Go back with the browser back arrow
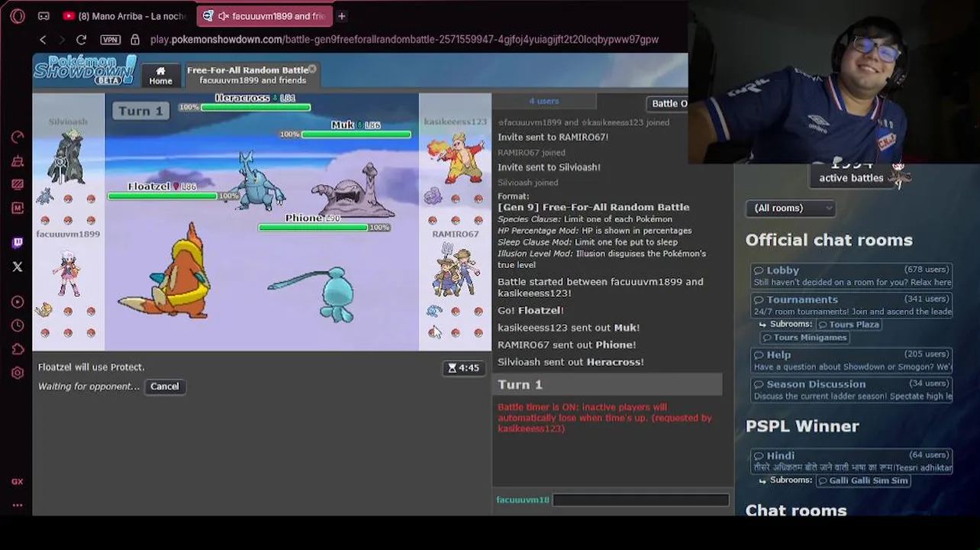The image size is (980, 550). 43,40
